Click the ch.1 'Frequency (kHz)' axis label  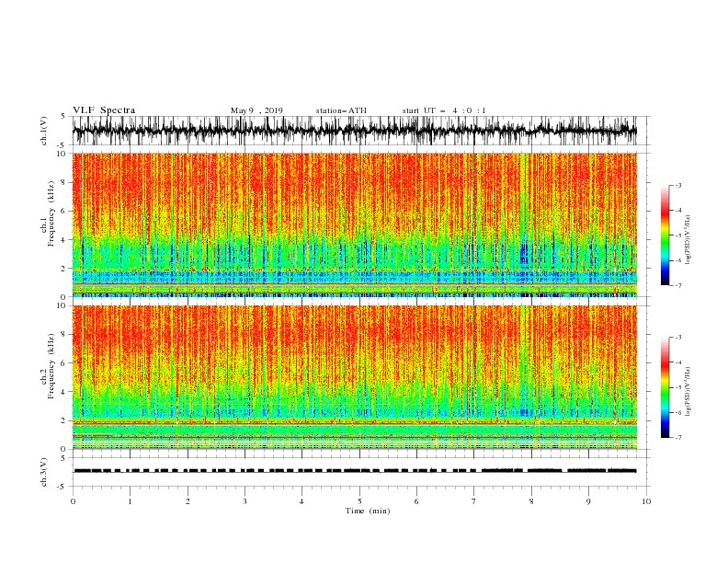tap(51, 213)
